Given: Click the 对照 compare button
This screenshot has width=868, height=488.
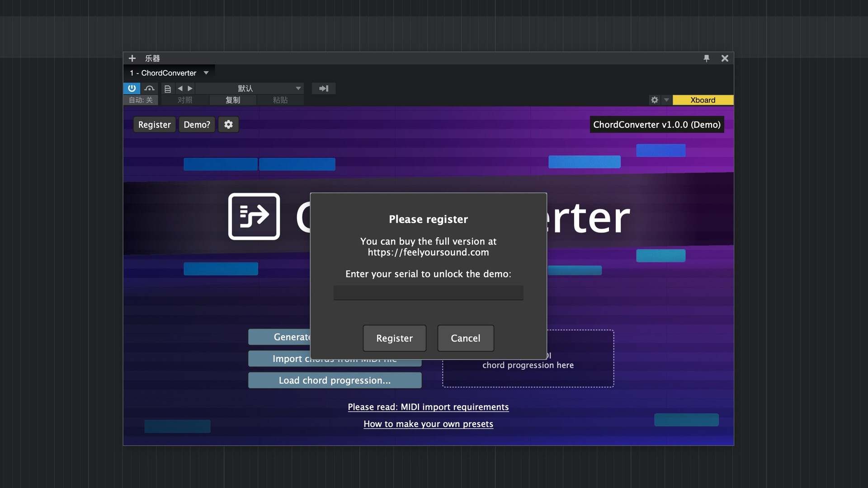Looking at the screenshot, I should [x=185, y=100].
